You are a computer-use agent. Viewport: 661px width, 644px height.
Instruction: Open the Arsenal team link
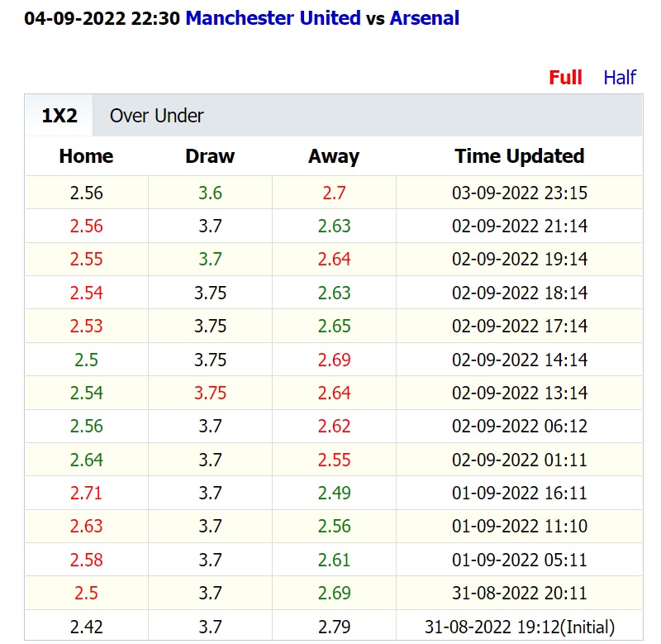point(424,18)
